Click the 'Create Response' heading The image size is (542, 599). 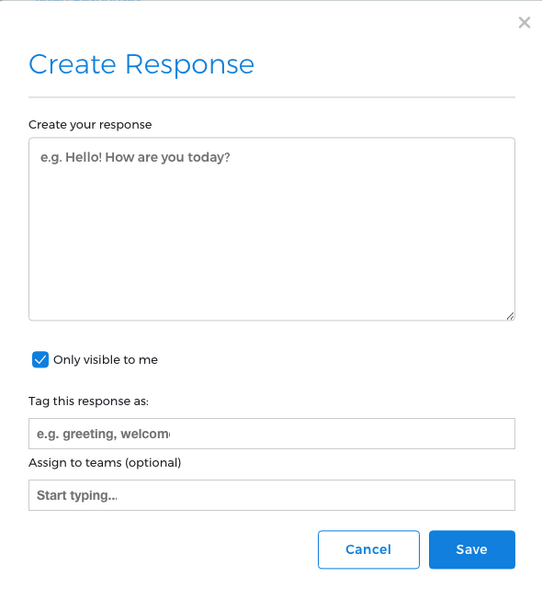click(x=141, y=64)
